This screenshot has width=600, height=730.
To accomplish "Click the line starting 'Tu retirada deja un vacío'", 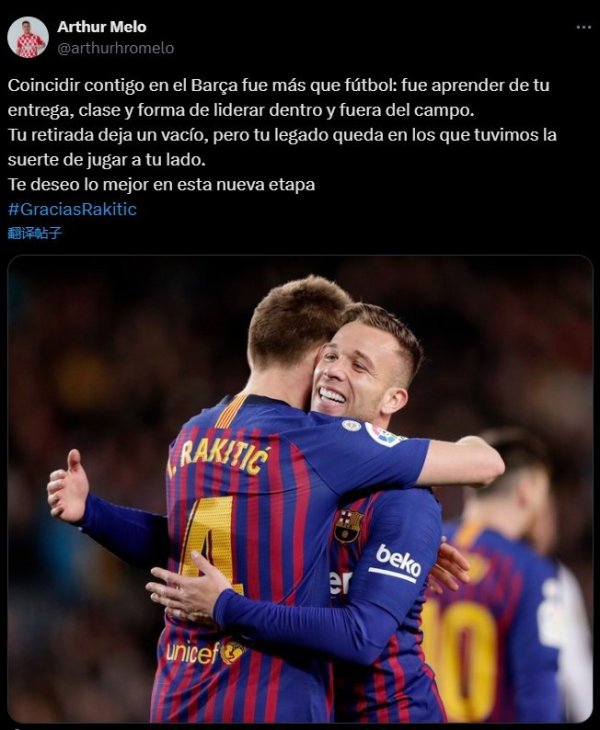I will coord(282,135).
